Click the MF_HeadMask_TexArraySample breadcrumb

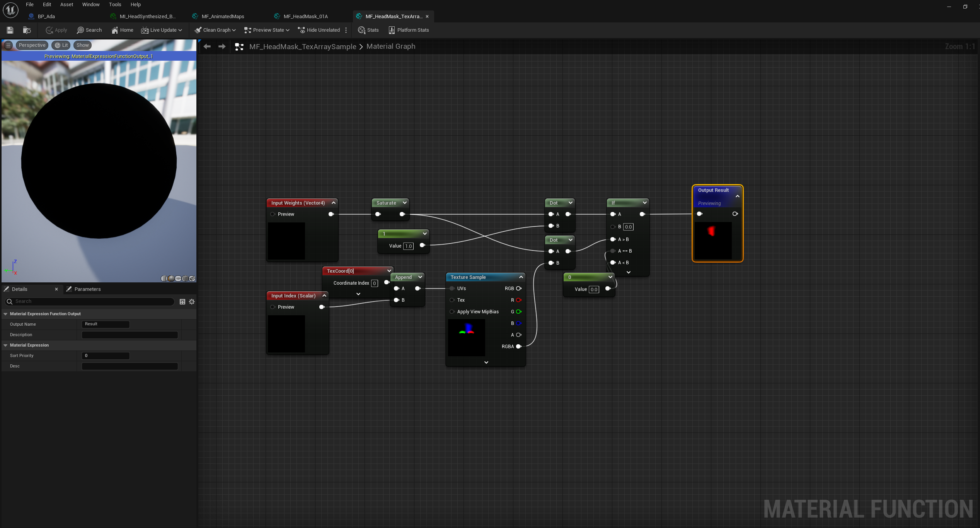302,46
